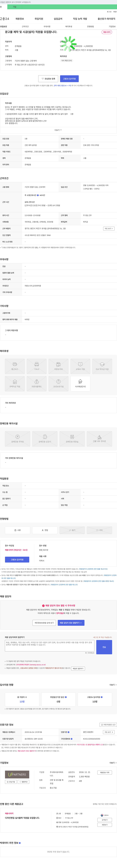Click info icon beside 취업알선기관 알선
Screen dimensions: 117x868
pyautogui.click(x=66, y=697)
